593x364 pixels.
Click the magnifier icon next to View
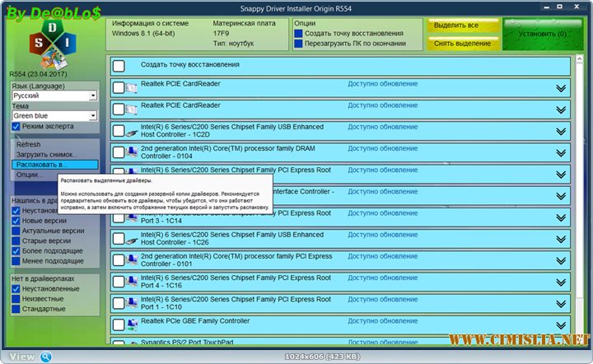(x=46, y=357)
